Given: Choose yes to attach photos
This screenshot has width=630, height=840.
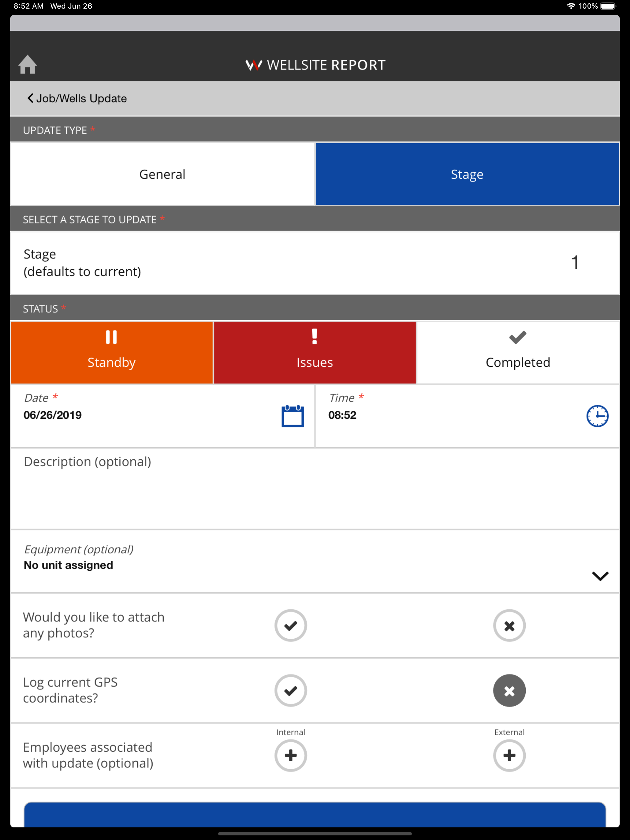Looking at the screenshot, I should click(291, 625).
